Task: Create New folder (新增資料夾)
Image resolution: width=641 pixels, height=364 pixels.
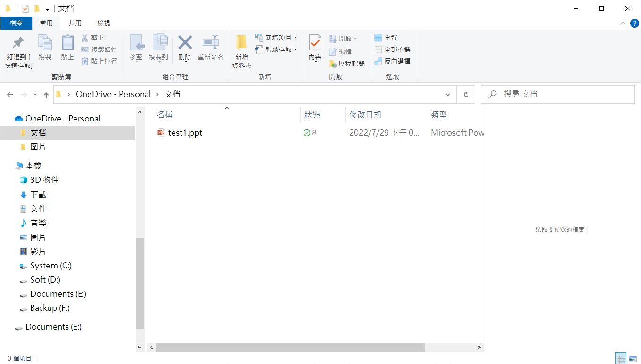Action: [242, 52]
